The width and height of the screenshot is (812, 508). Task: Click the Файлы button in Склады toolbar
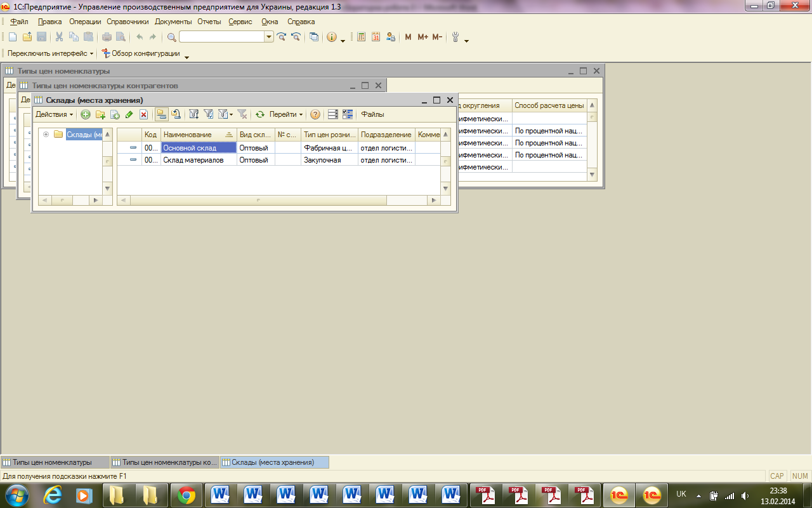373,114
